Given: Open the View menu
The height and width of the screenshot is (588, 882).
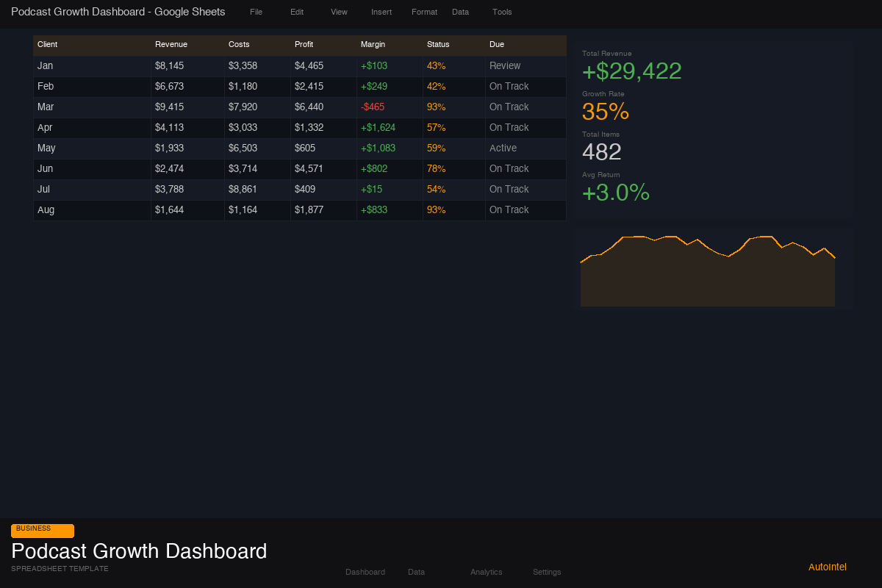Looking at the screenshot, I should pos(339,12).
